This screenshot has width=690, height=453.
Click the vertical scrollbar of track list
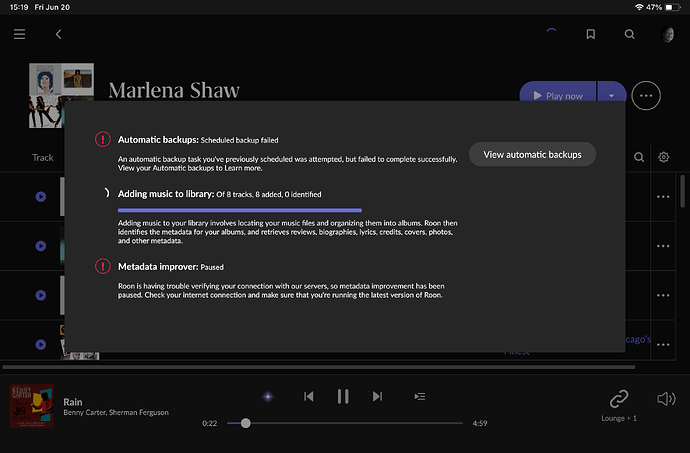point(682,191)
